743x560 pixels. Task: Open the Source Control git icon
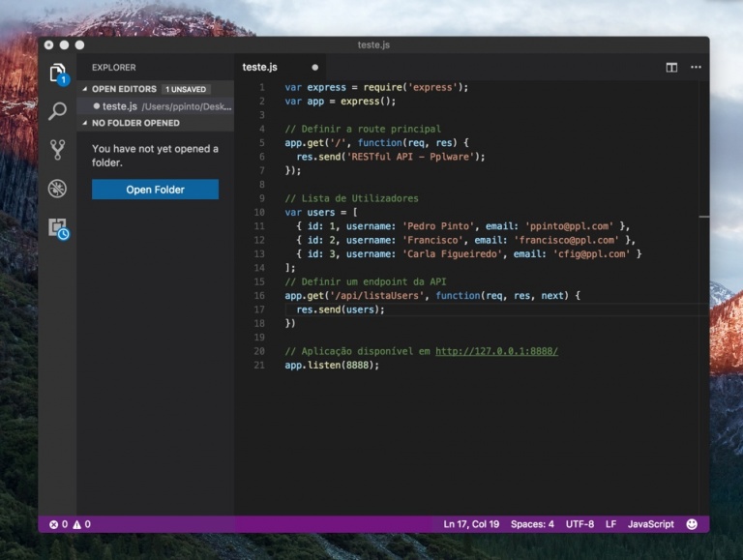click(x=58, y=150)
